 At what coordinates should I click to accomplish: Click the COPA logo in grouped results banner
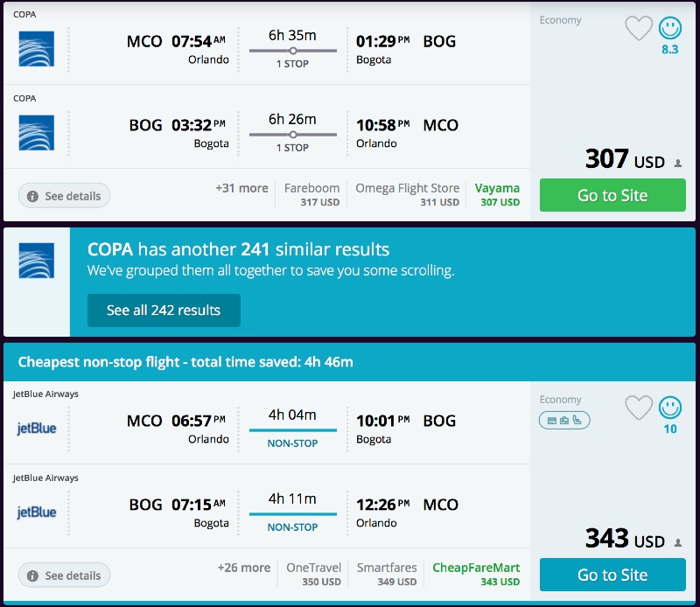[x=36, y=261]
